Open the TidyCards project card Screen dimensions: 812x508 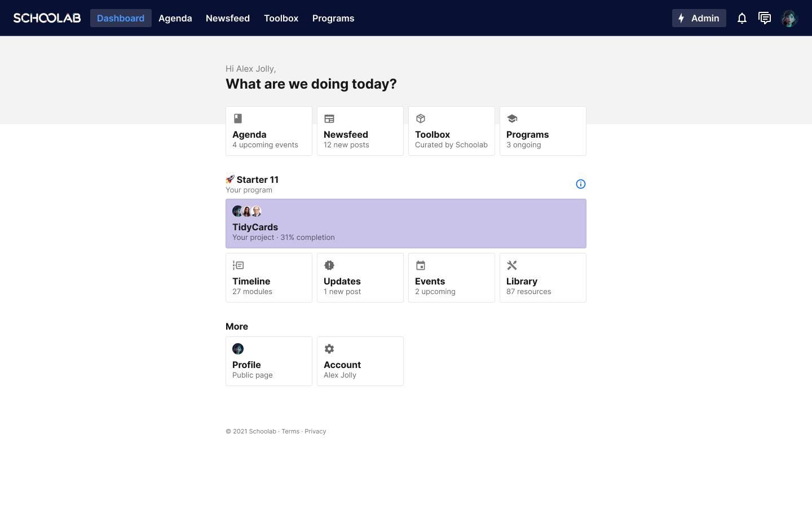[405, 224]
